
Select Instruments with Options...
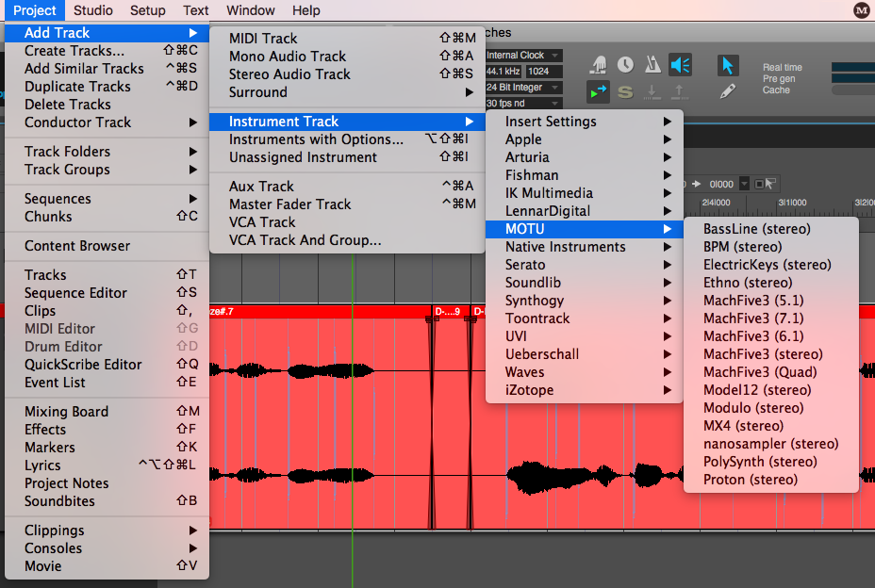(x=347, y=139)
